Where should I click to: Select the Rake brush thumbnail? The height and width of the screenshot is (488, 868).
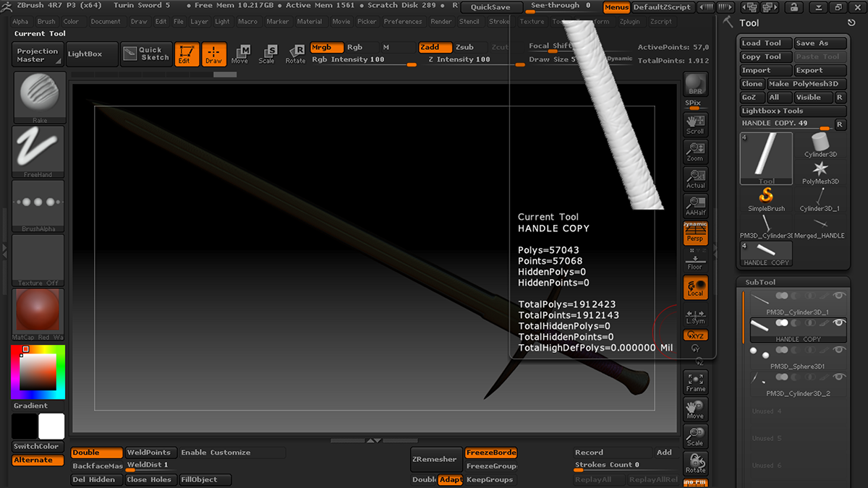(x=39, y=98)
